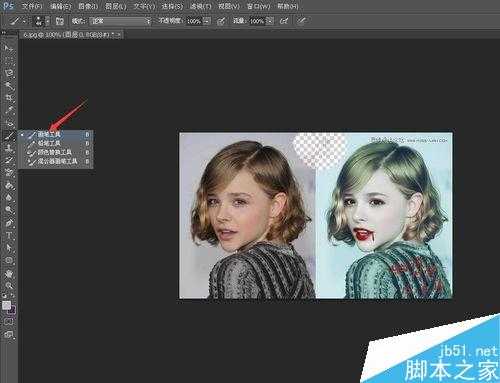
Task: Reset default foreground and background colors
Action: pyautogui.click(x=5, y=295)
